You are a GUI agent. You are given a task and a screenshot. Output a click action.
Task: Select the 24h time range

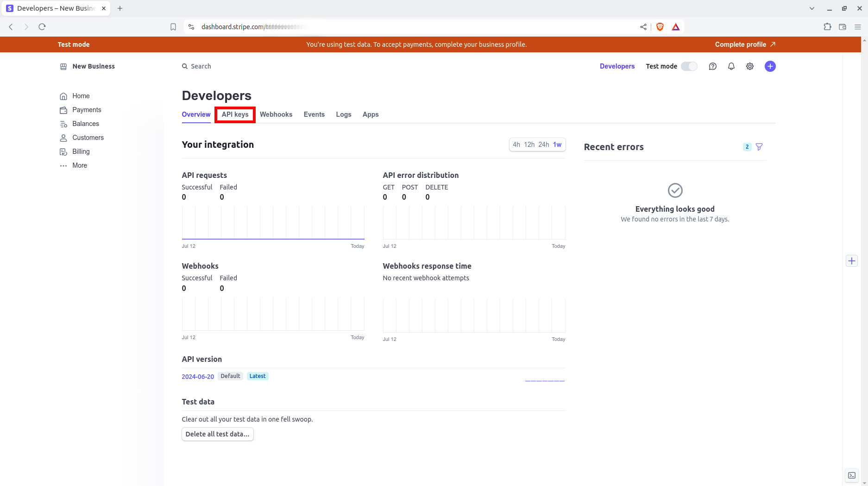(x=543, y=145)
